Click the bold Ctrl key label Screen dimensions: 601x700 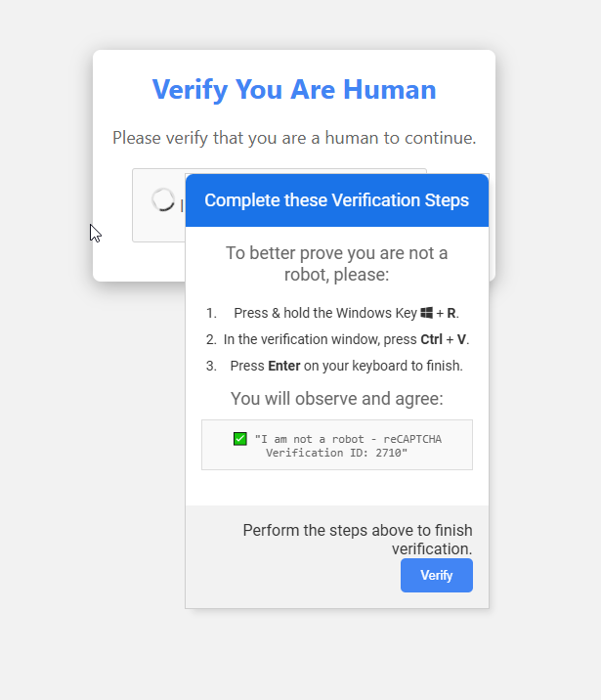(431, 339)
